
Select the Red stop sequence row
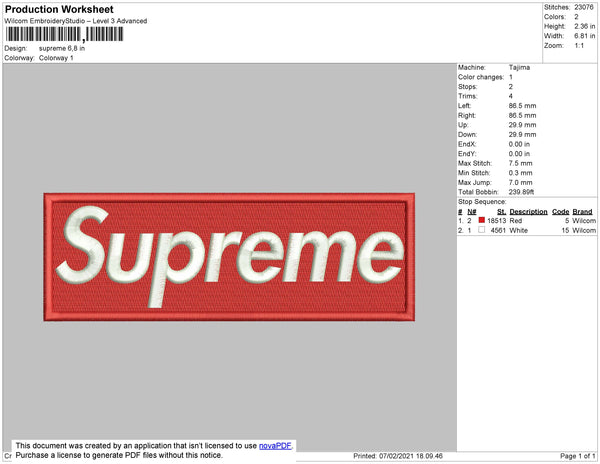click(x=527, y=221)
